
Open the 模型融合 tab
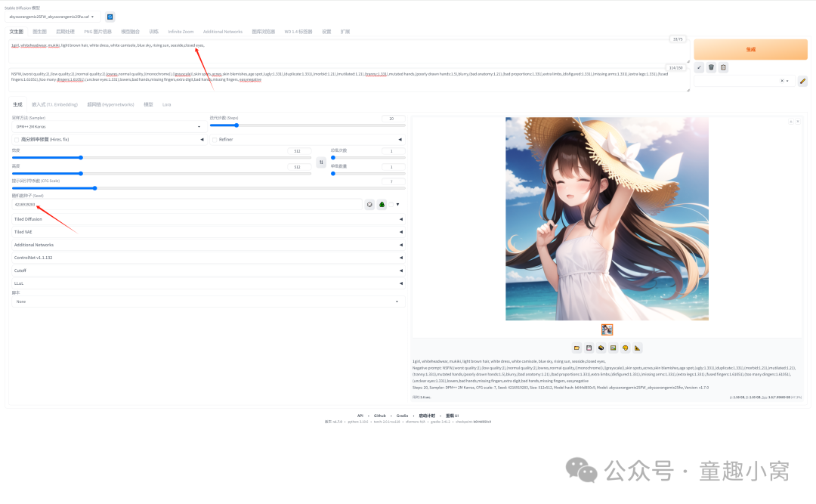point(130,32)
